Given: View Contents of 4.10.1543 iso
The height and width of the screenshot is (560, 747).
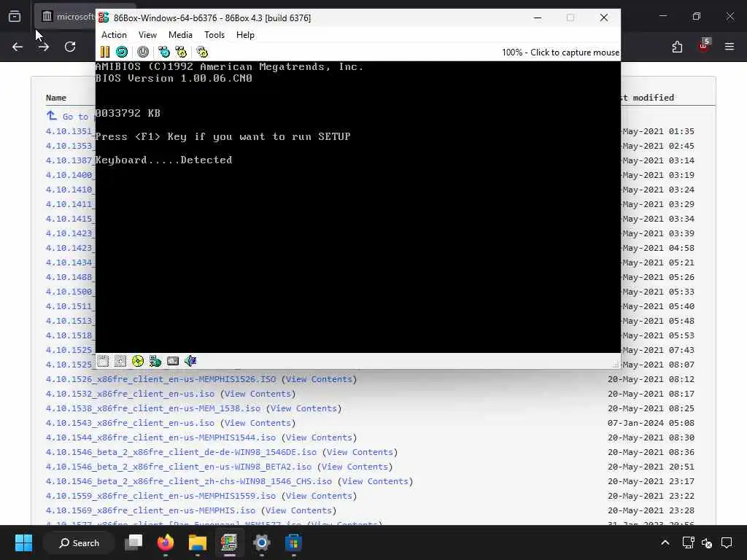Looking at the screenshot, I should (258, 423).
